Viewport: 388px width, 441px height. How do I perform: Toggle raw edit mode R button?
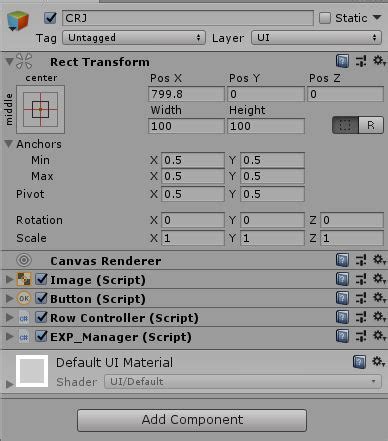[x=371, y=125]
